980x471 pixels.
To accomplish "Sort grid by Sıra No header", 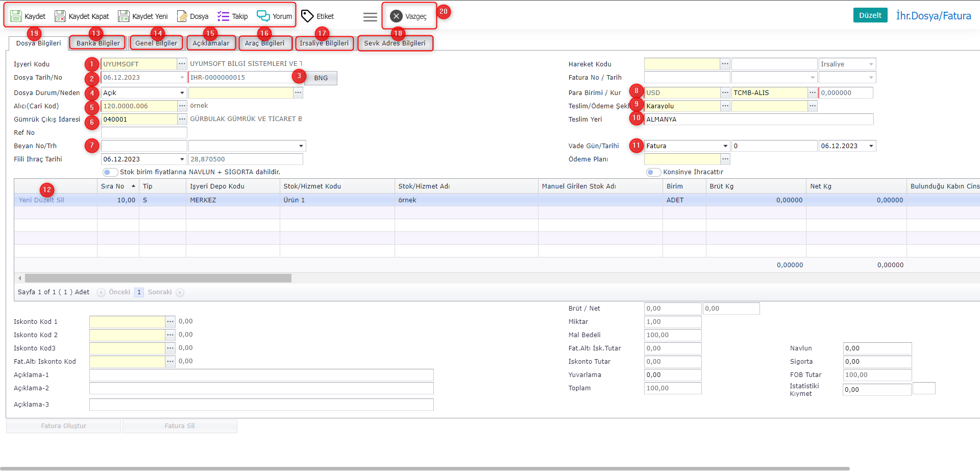I will (118, 186).
